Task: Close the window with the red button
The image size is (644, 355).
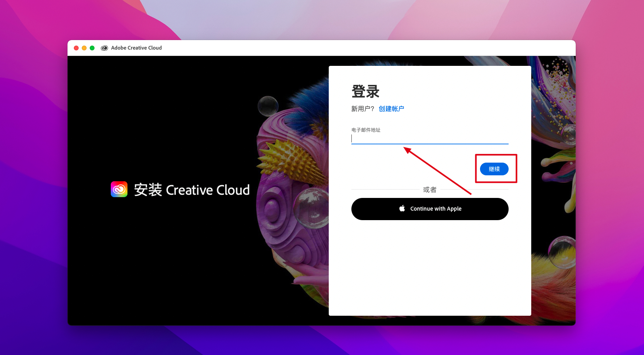Action: pos(76,48)
